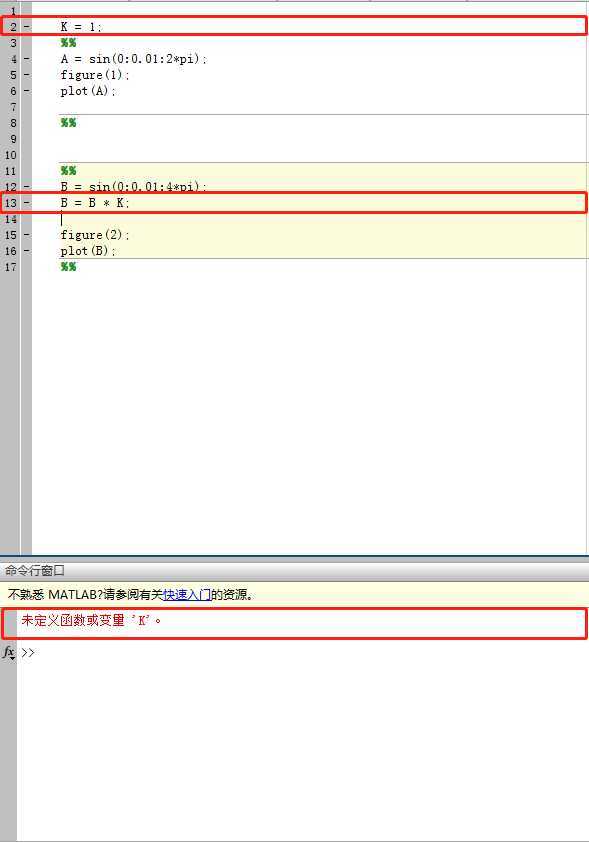The width and height of the screenshot is (589, 842).
Task: Click the 命令行窗口 panel title
Action: point(35,570)
